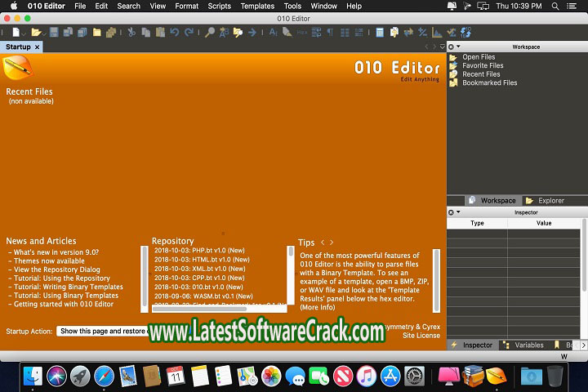Click the More Info tip link
This screenshot has width=588, height=392.
[x=317, y=307]
